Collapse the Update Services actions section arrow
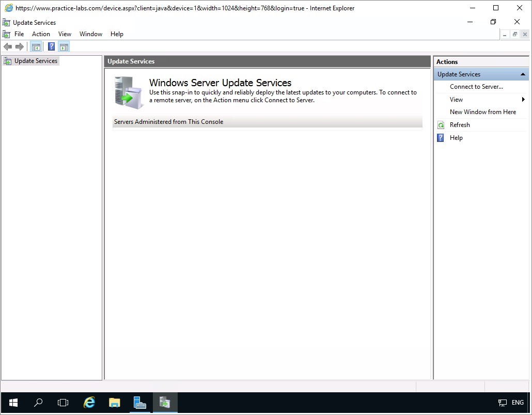 point(523,74)
